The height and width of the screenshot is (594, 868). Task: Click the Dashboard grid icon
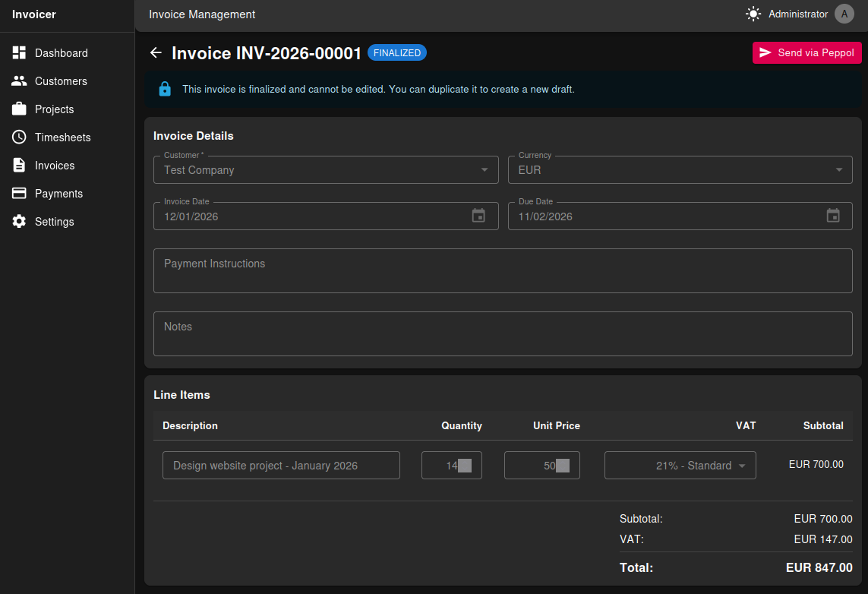pyautogui.click(x=19, y=52)
